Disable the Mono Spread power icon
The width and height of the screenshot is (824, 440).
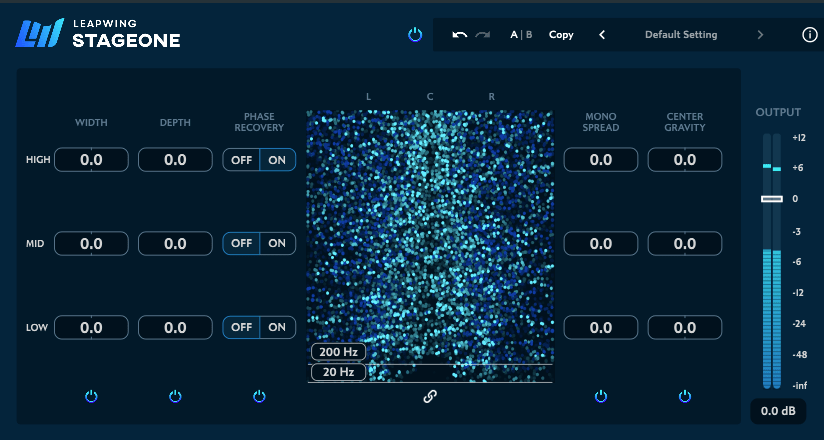coord(601,396)
